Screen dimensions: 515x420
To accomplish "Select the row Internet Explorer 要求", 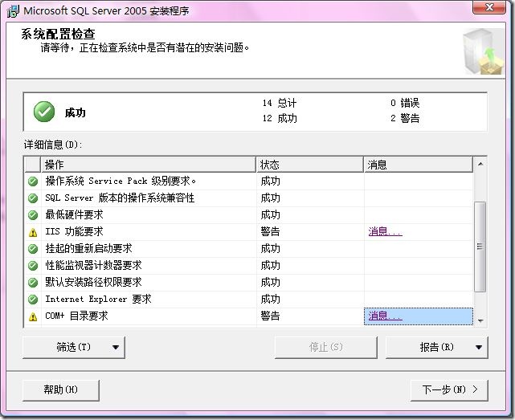I will (249, 300).
